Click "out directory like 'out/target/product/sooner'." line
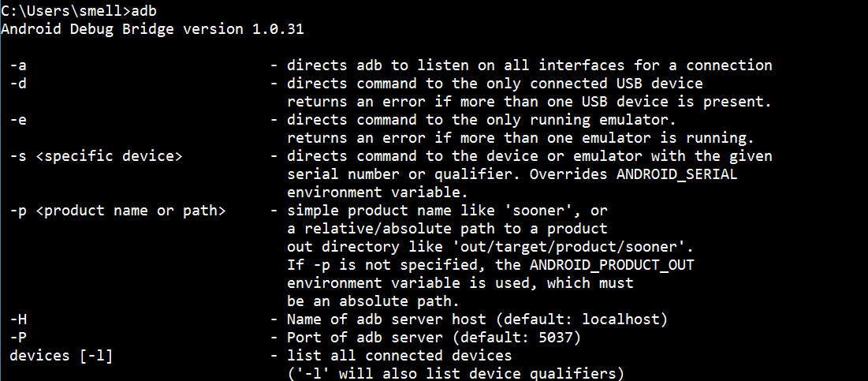This screenshot has height=381, width=868. (x=490, y=247)
